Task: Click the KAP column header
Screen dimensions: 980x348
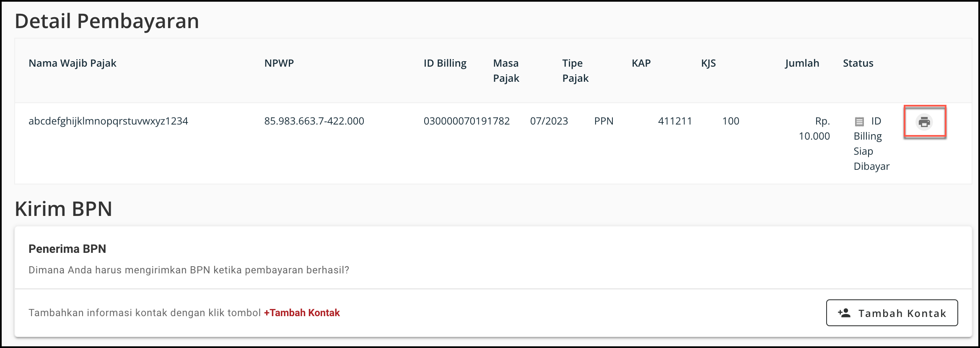Action: [641, 63]
